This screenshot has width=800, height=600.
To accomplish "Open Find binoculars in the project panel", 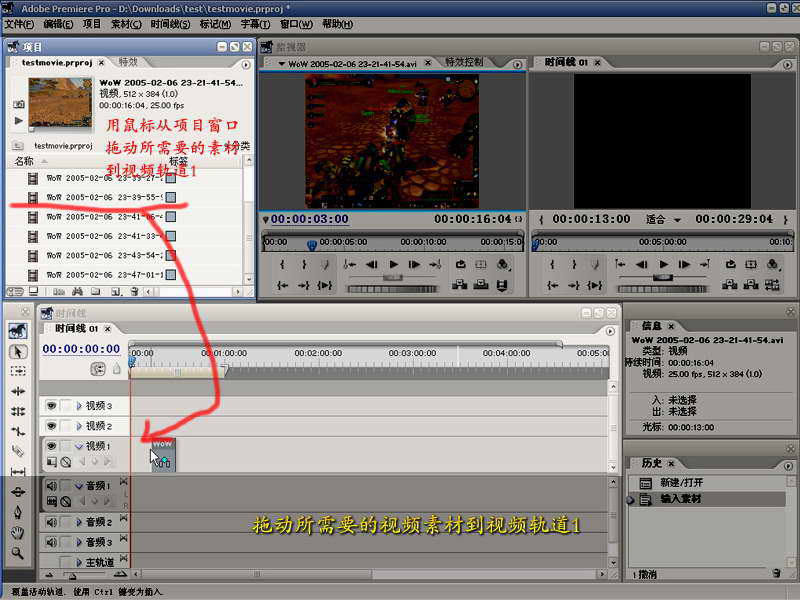I will coord(77,291).
